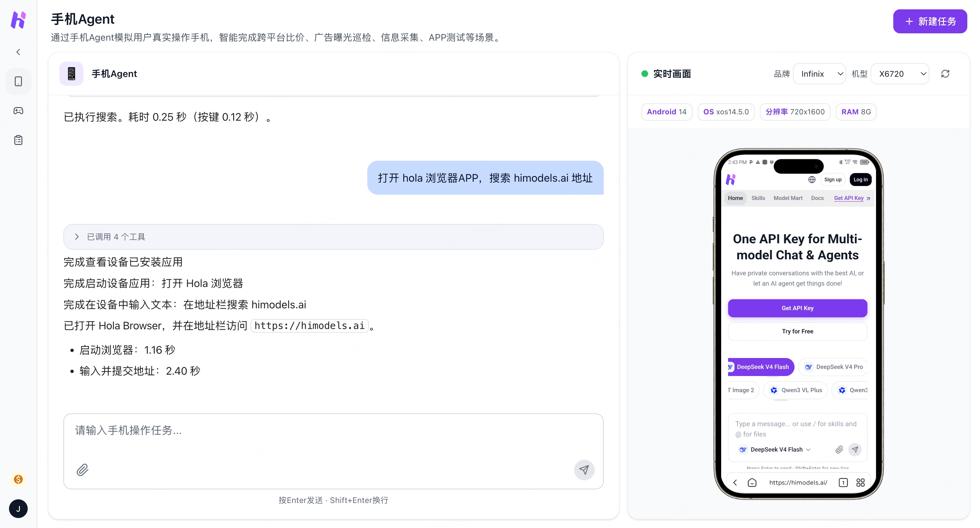This screenshot has height=528, width=980.
Task: Select the Skills tab on phone page
Action: 758,198
